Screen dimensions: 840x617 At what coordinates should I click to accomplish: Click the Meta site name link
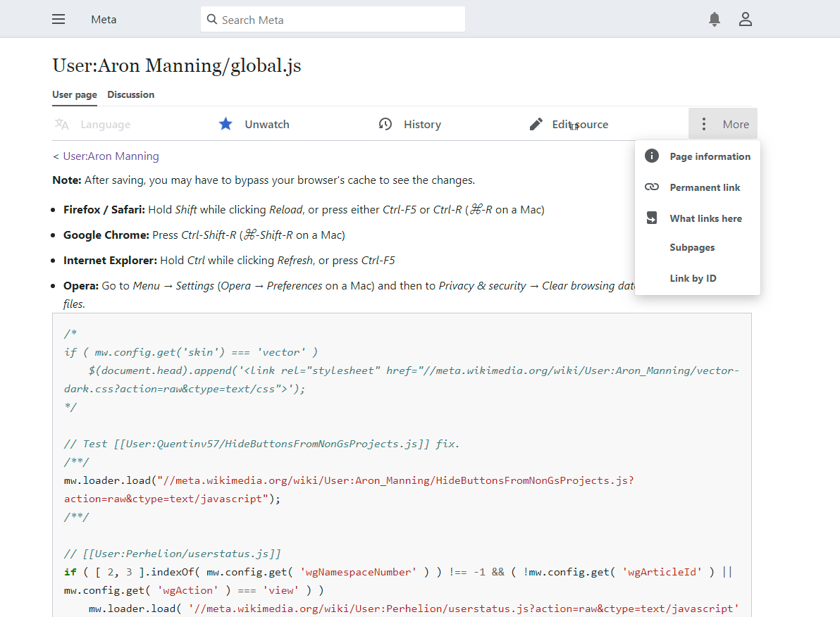(104, 19)
